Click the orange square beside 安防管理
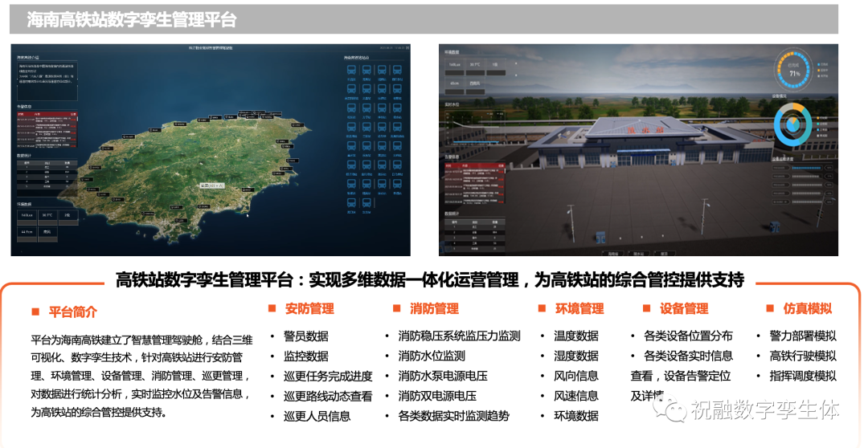 pyautogui.click(x=272, y=309)
